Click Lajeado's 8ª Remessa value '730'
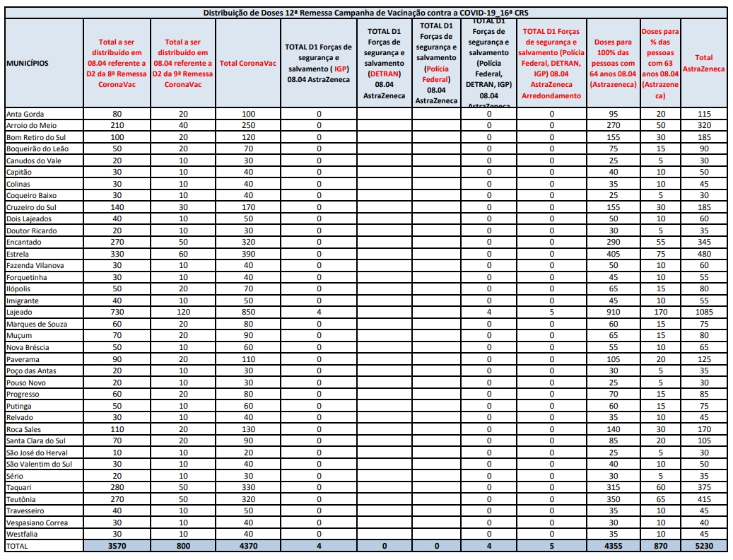Viewport: 733px width, 560px height. pyautogui.click(x=117, y=313)
